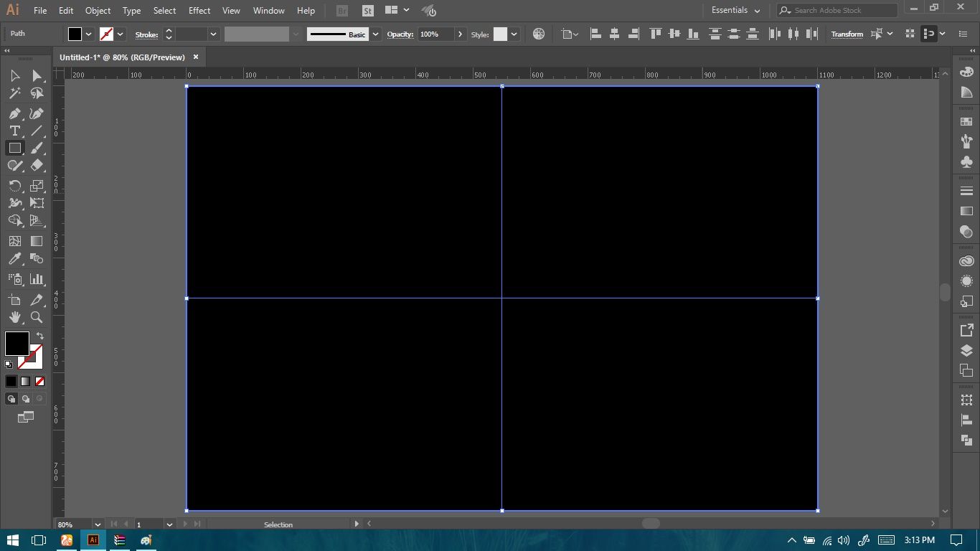Open Recolor Artwork wheel icon

(539, 34)
